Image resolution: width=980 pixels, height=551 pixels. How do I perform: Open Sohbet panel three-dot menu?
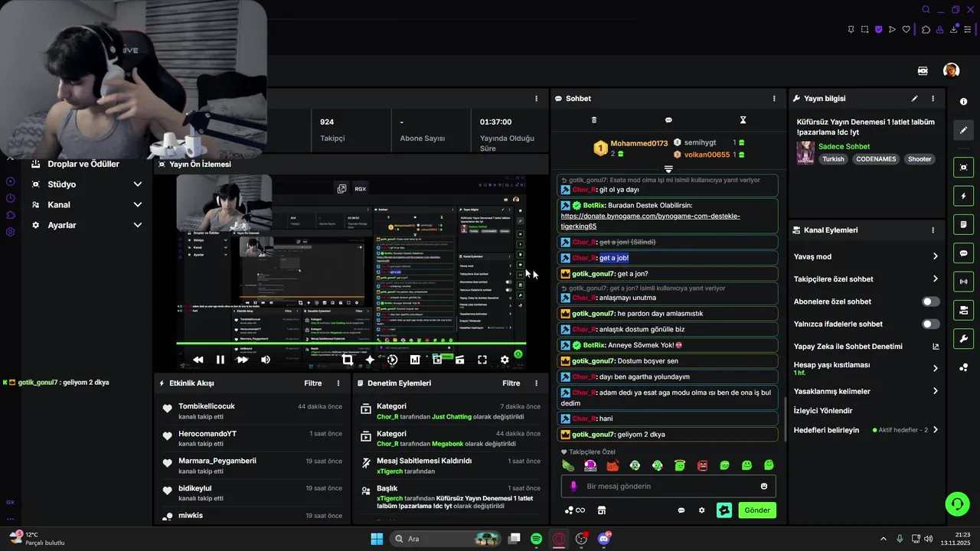point(774,99)
